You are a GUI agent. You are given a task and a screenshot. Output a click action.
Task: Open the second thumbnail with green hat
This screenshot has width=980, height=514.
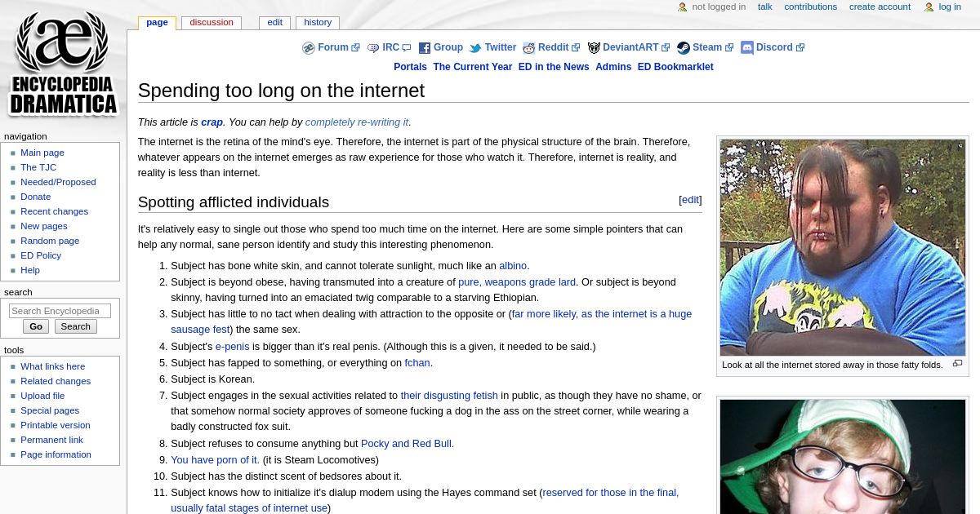click(x=843, y=457)
